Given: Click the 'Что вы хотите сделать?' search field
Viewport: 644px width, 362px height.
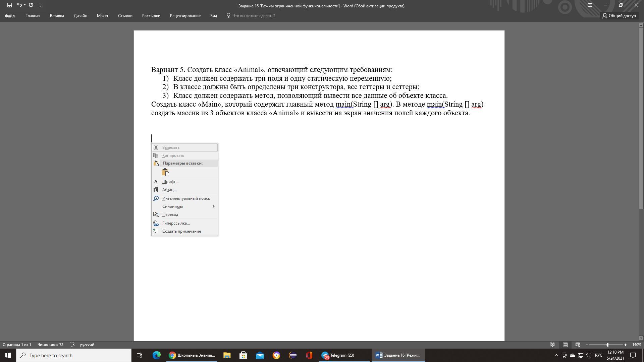Looking at the screenshot, I should (x=254, y=16).
